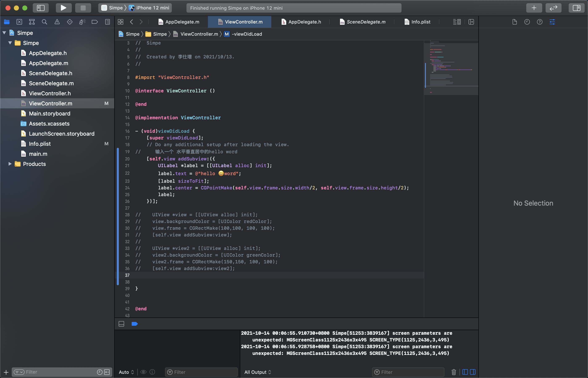Click the Library plus button
The height and width of the screenshot is (378, 588).
click(x=534, y=8)
